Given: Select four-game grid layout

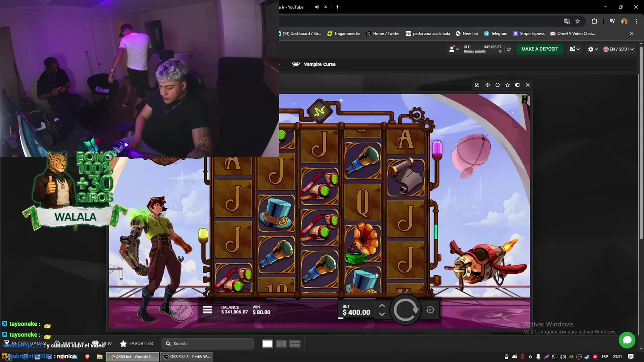Looking at the screenshot, I should [x=295, y=344].
